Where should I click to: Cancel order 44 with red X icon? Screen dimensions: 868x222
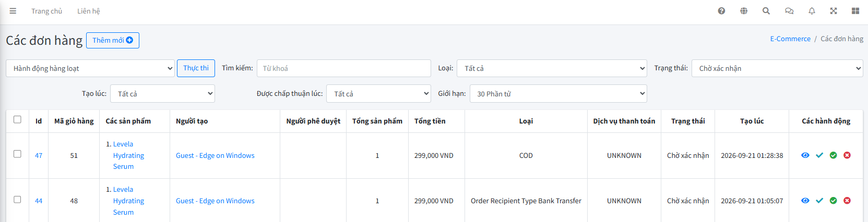[847, 201]
